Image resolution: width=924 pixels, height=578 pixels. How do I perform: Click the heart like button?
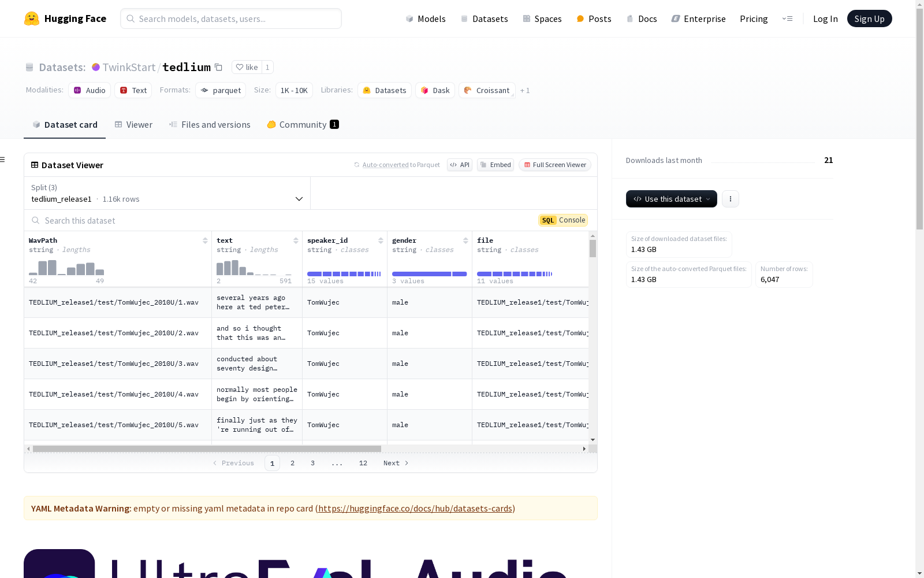pos(247,67)
